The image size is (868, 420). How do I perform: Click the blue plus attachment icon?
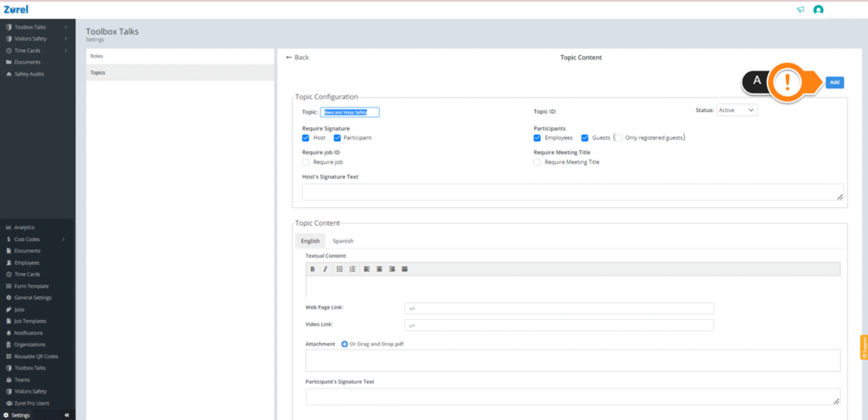(344, 344)
